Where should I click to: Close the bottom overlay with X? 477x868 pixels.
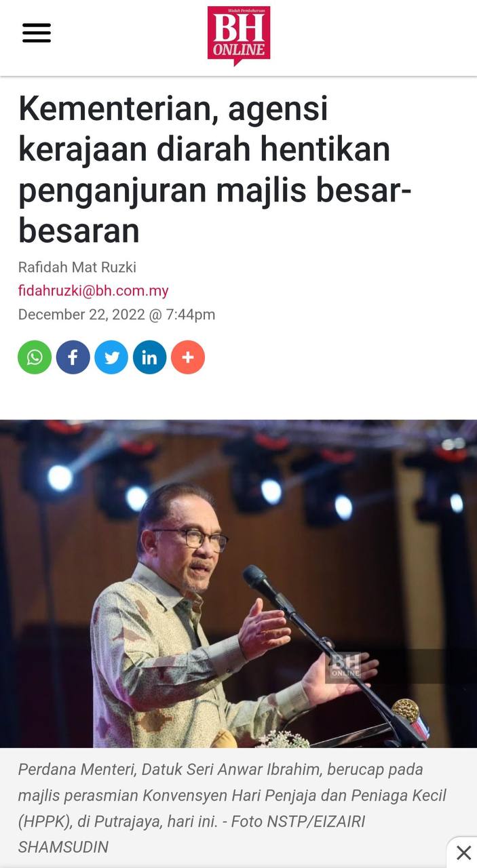point(463,852)
